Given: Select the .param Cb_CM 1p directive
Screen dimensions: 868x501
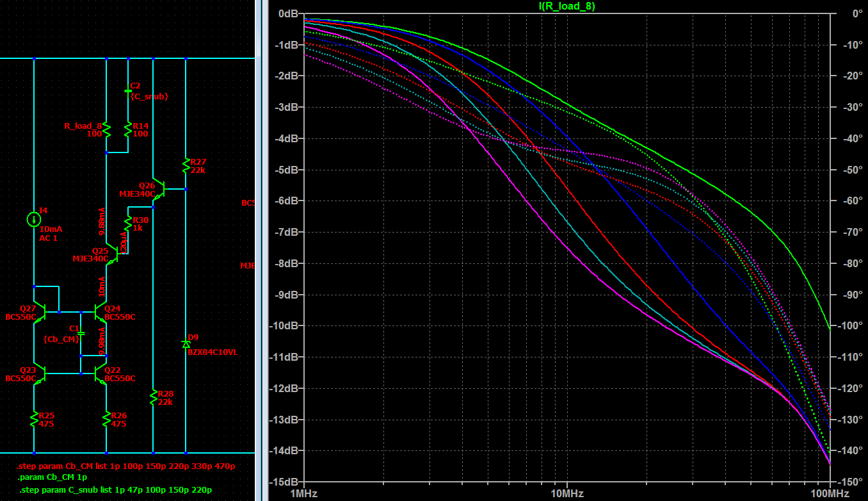Looking at the screenshot, I should pyautogui.click(x=53, y=477).
